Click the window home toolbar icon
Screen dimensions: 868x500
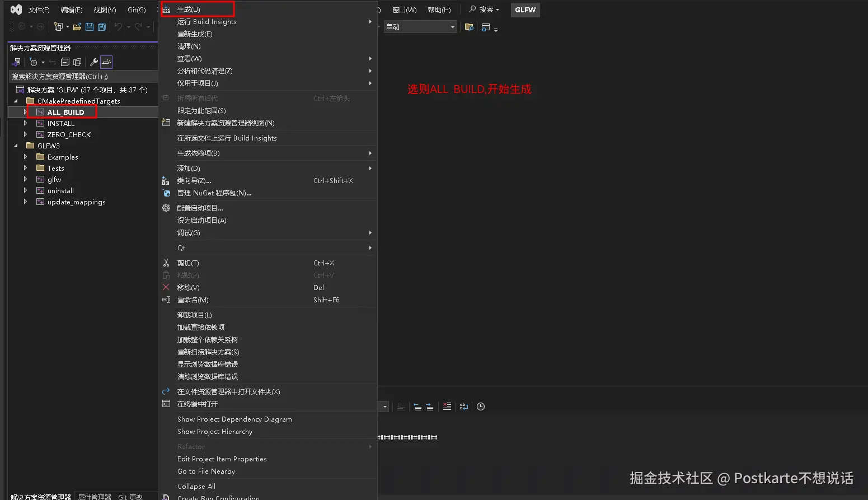tap(485, 27)
